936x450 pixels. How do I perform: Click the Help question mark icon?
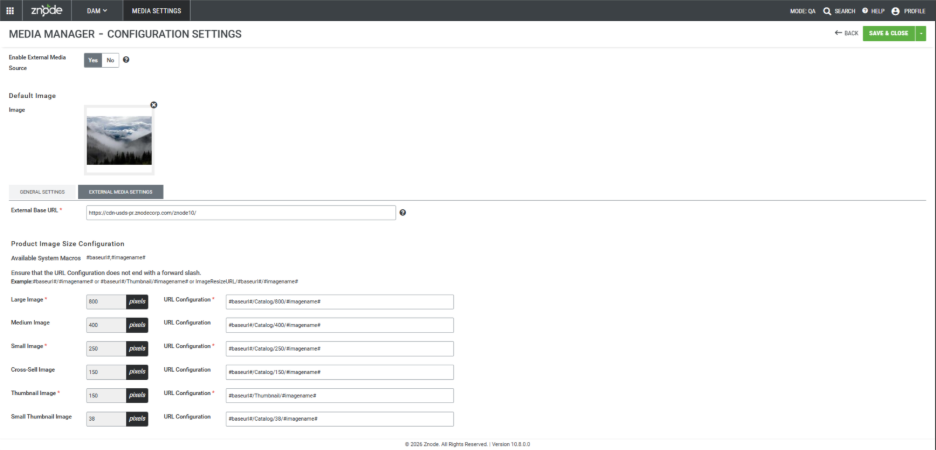pyautogui.click(x=864, y=10)
